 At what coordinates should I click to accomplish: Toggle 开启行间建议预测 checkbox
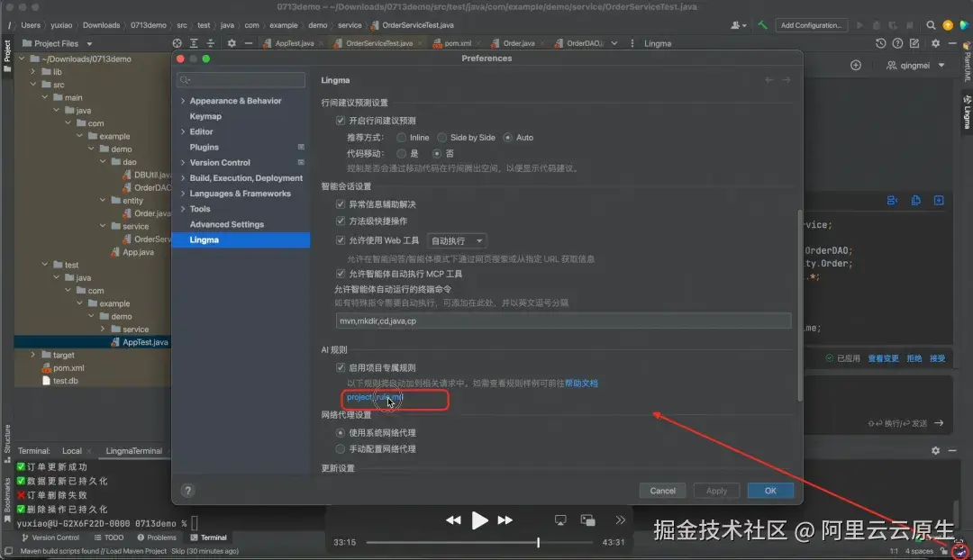[x=340, y=121]
